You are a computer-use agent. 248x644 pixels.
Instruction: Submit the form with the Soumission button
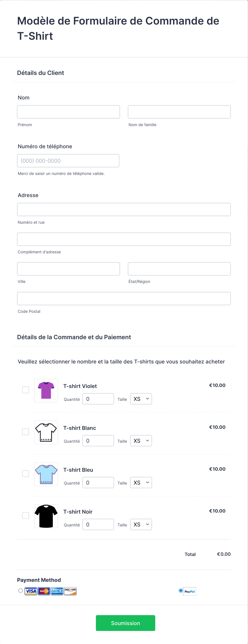126,623
